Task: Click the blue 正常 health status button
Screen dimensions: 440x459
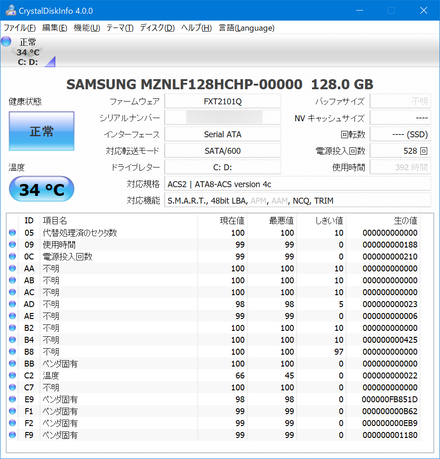Action: point(42,131)
